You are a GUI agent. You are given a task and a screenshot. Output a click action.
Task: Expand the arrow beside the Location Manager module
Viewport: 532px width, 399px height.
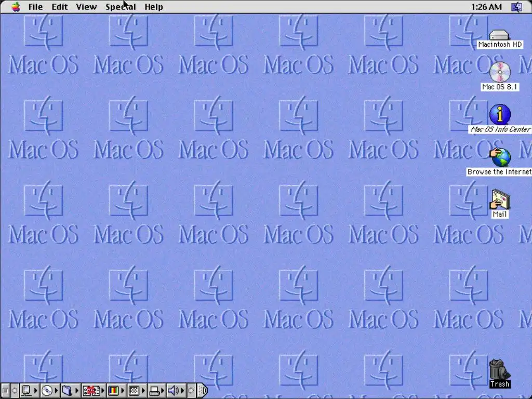pos(103,391)
